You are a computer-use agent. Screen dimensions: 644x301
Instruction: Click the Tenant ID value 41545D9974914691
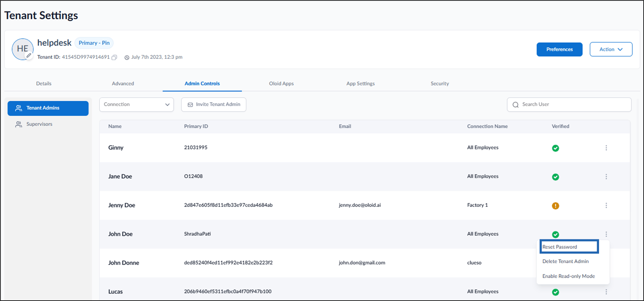[86, 57]
